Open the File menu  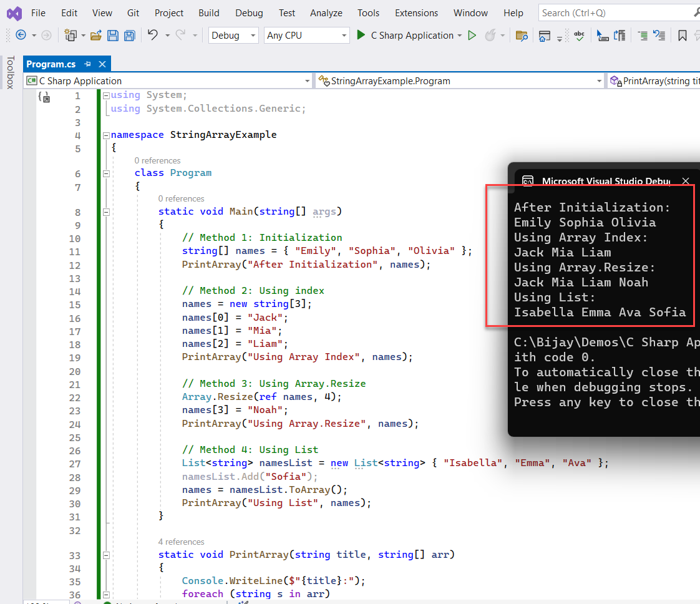(x=38, y=13)
